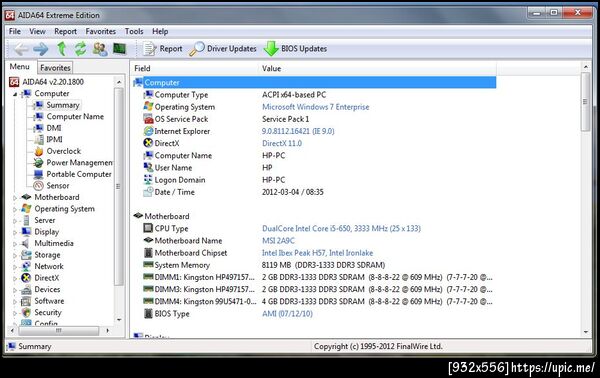Viewport: 600px width, 378px height.
Task: Refresh the page with green circular arrows
Action: [80, 49]
